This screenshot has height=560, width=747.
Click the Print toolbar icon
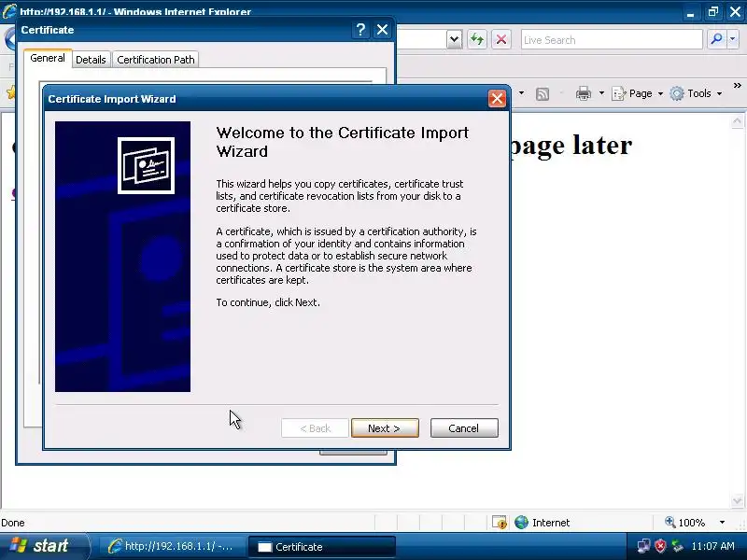click(583, 93)
